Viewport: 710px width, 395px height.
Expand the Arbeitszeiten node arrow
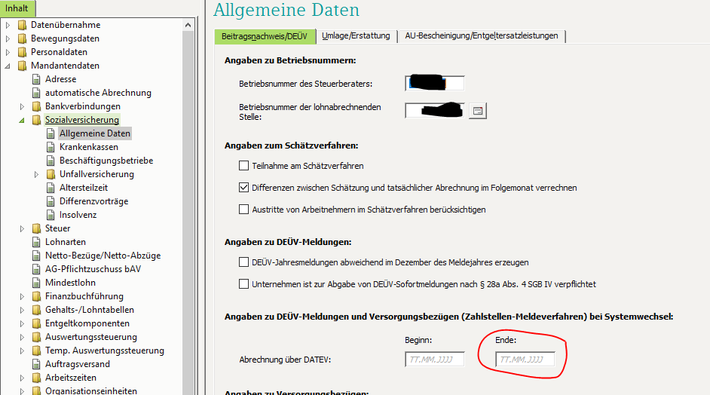22,378
